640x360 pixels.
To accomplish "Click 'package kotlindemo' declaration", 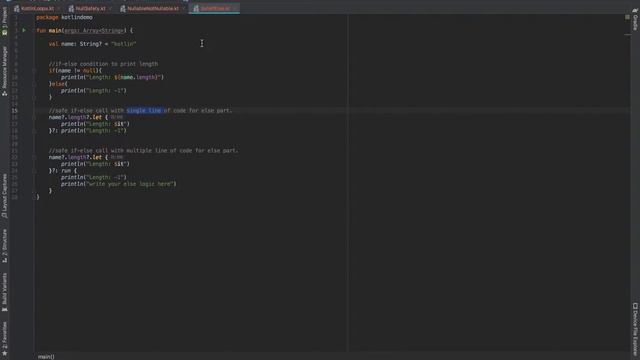I will pos(64,17).
